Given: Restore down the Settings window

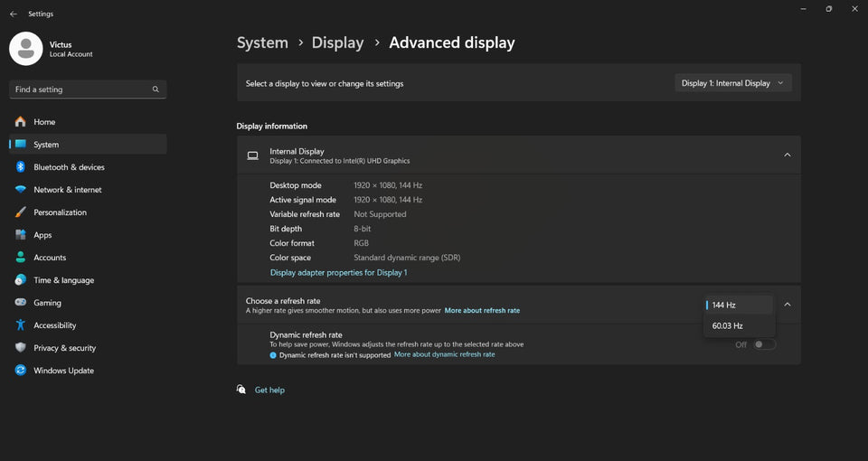Looking at the screenshot, I should tap(829, 9).
